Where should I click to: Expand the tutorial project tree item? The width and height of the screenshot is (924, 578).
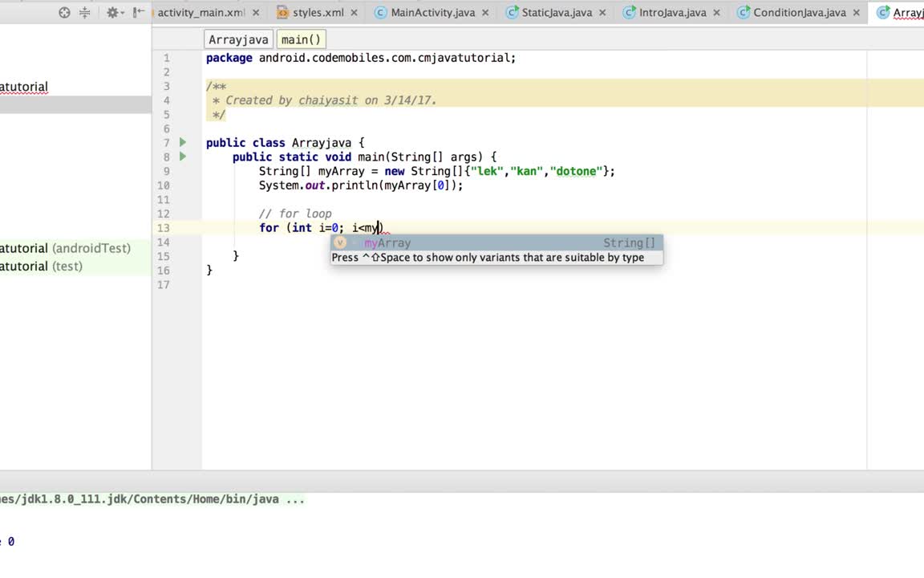[x=24, y=87]
